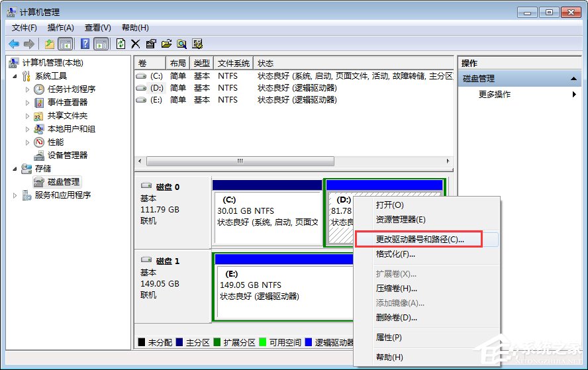Toggle the Show/Hide Console Tree toolbar icon
Image resolution: width=588 pixels, height=370 pixels.
coord(66,44)
